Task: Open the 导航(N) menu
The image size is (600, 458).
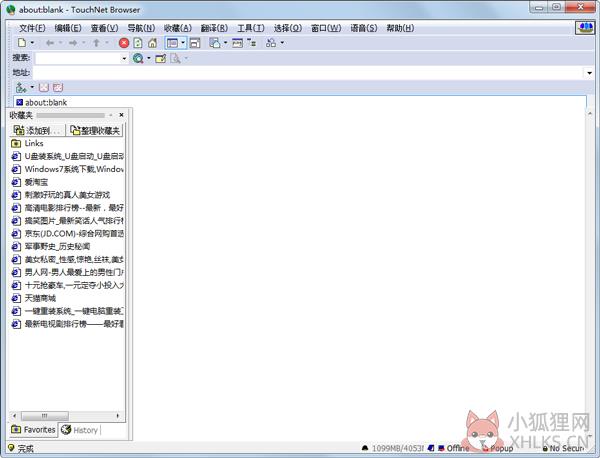Action: click(141, 28)
